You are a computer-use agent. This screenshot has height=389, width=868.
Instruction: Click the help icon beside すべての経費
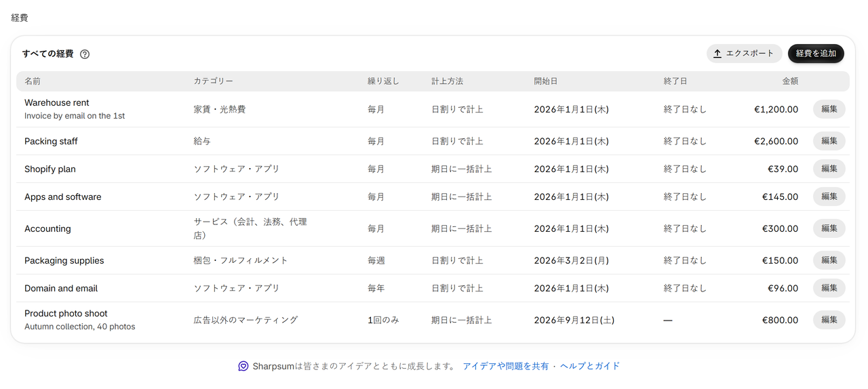point(85,54)
